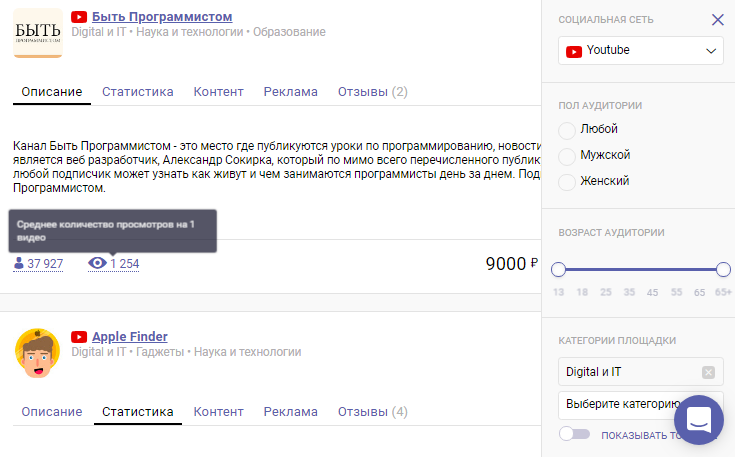Image resolution: width=735 pixels, height=457 pixels.
Task: Click the left handle of age slider
Action: pyautogui.click(x=558, y=270)
